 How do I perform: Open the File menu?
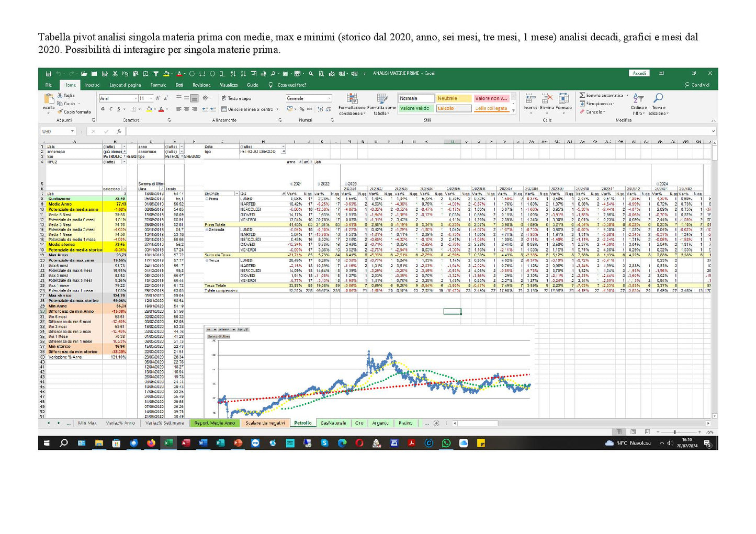coord(49,85)
